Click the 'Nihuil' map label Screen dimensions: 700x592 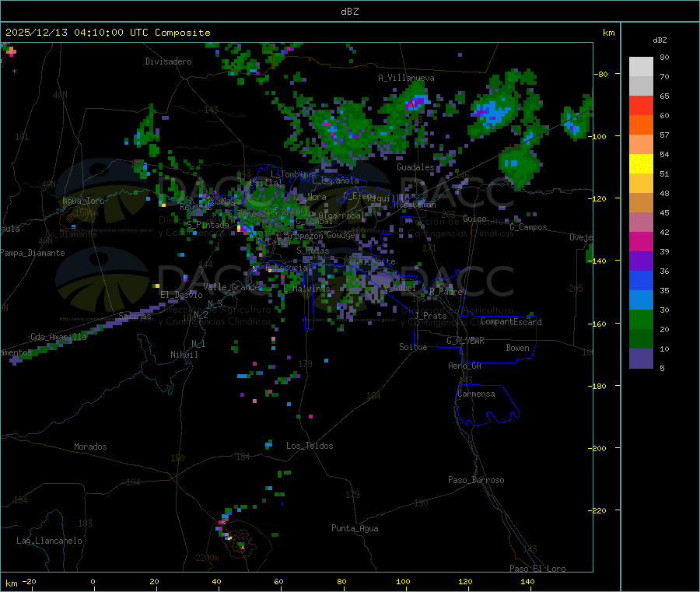click(184, 355)
